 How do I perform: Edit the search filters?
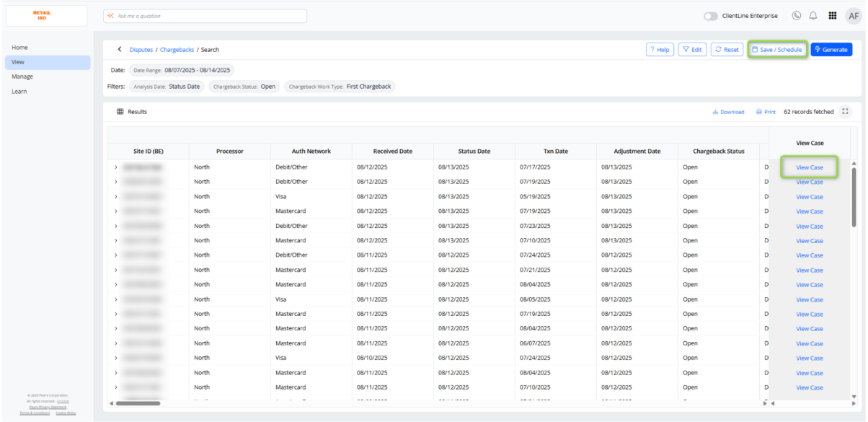click(x=693, y=50)
